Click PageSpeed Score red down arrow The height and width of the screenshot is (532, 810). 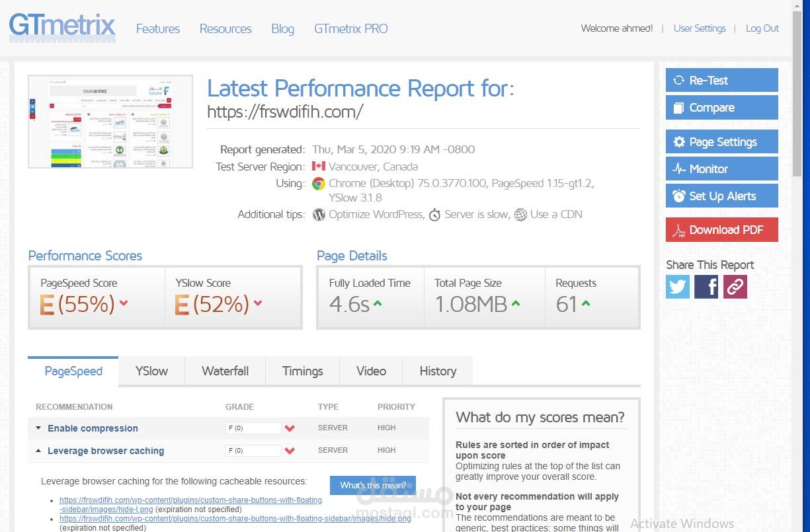[124, 303]
